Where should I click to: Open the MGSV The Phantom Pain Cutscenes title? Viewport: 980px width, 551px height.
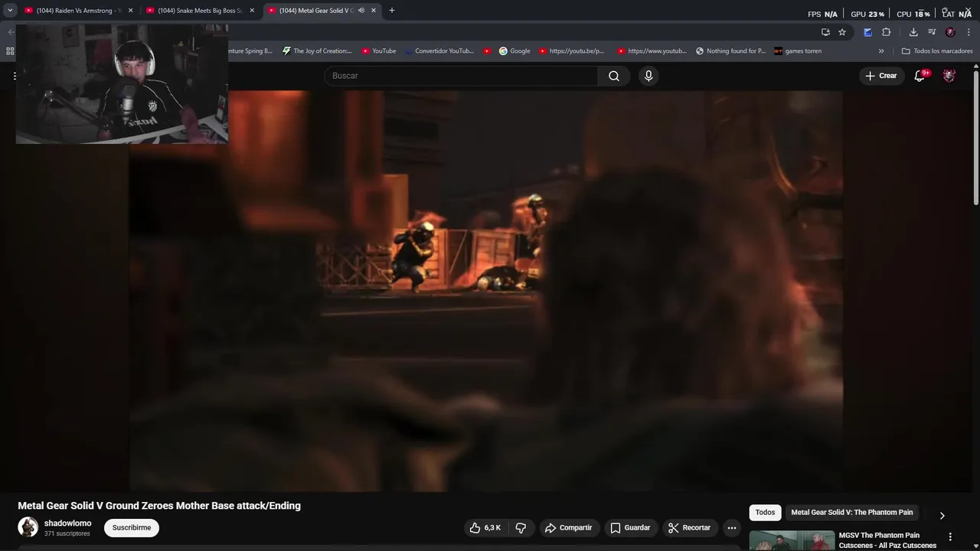(887, 540)
